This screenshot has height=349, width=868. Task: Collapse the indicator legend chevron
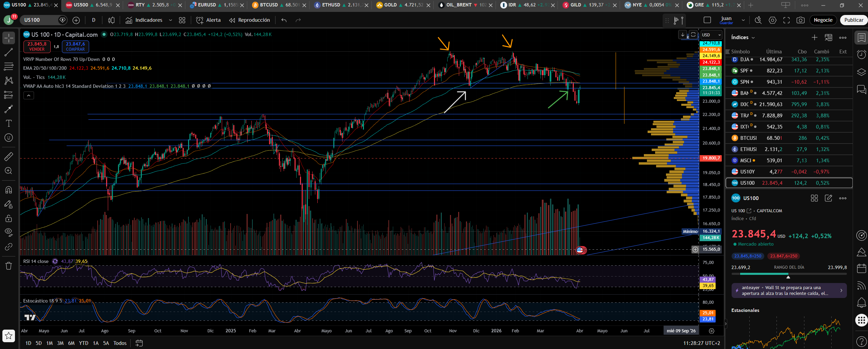click(29, 96)
